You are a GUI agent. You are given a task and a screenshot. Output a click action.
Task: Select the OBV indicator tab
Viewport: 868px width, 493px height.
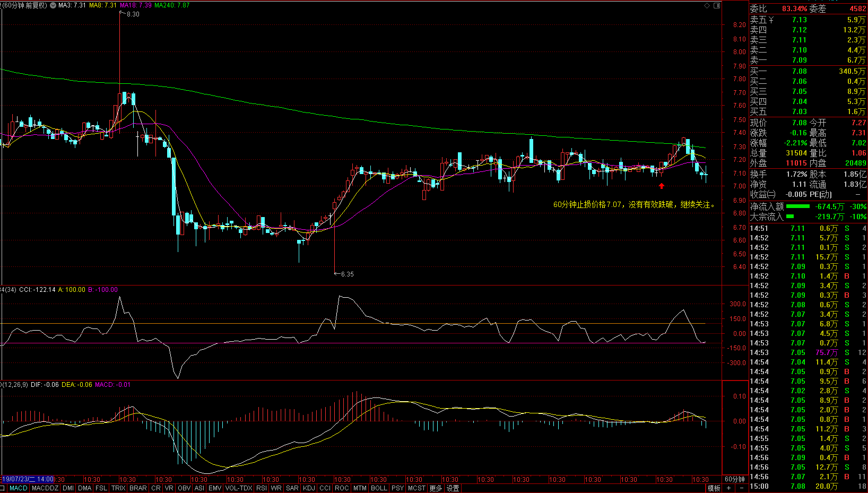tap(184, 488)
